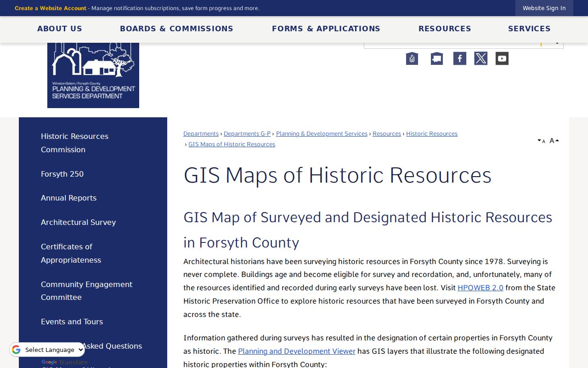Open Community Engagement Committee in sidebar
Image resolution: width=588 pixels, height=368 pixels.
87,291
